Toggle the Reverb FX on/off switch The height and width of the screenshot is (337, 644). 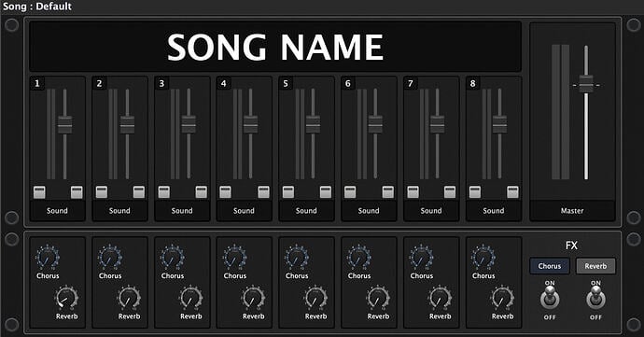pyautogui.click(x=595, y=298)
